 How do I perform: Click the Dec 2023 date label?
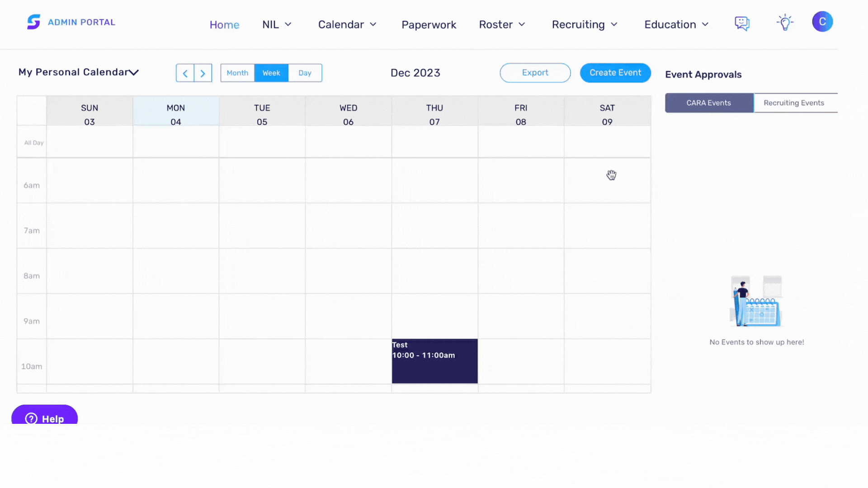415,73
